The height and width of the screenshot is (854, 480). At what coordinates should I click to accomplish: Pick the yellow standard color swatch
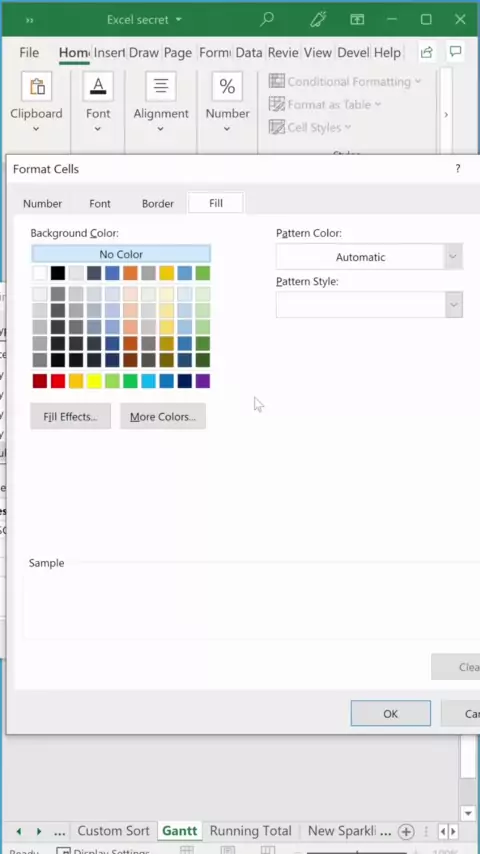point(94,381)
